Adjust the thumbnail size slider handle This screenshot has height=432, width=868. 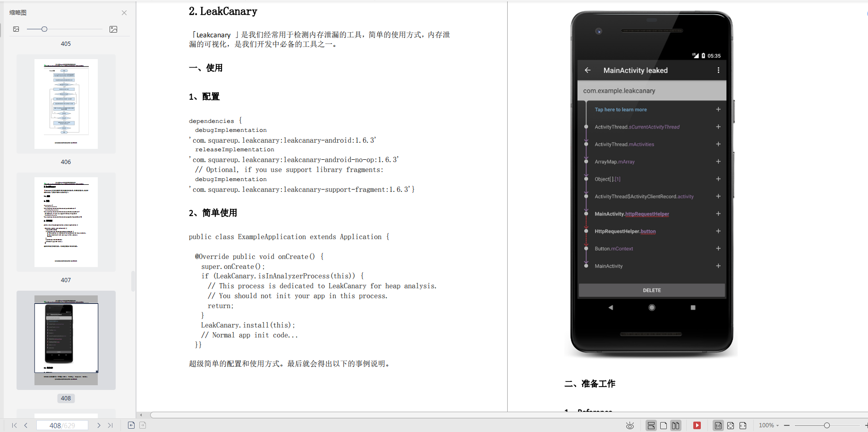click(x=44, y=29)
